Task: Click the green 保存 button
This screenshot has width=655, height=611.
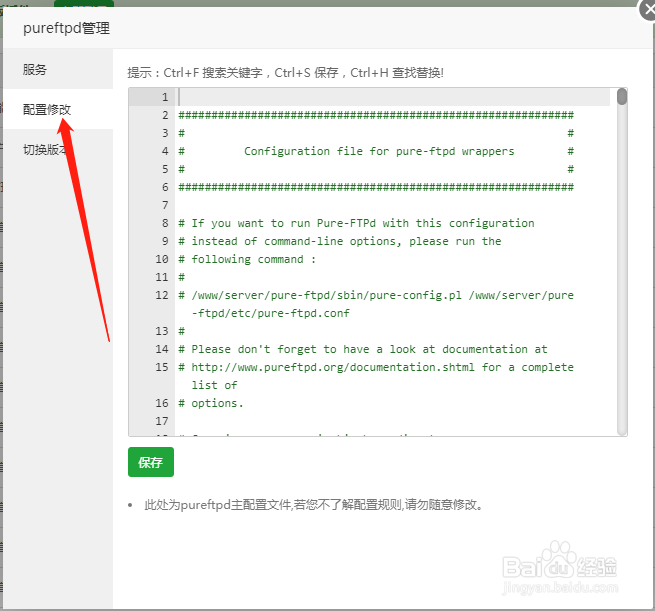Action: [x=151, y=462]
